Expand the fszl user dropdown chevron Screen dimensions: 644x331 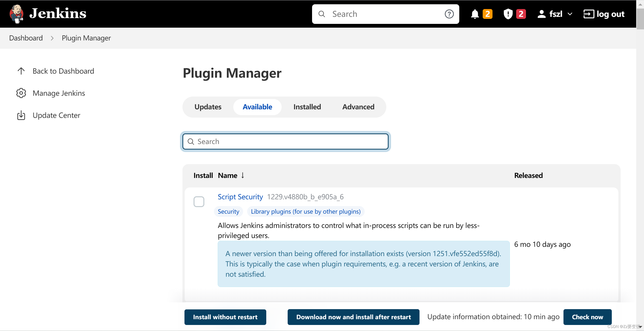pos(570,14)
